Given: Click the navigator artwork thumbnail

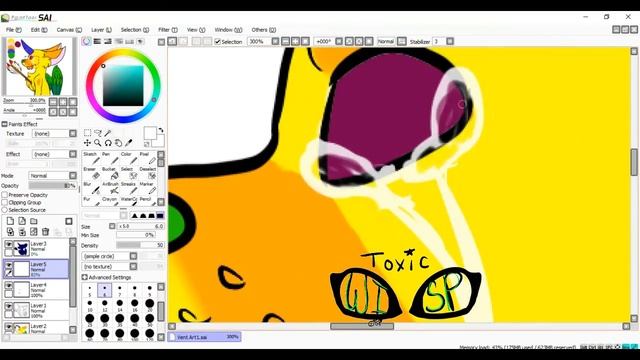Looking at the screenshot, I should tap(39, 67).
